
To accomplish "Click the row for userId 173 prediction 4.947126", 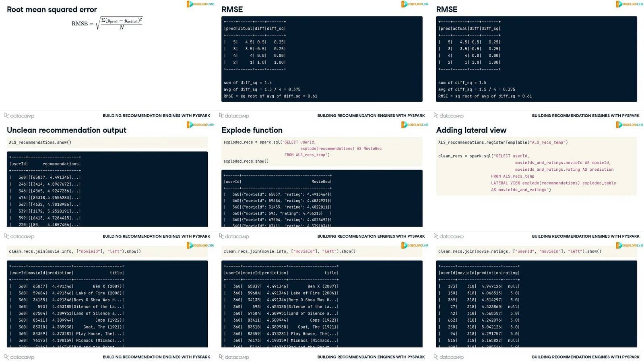I will (479, 287).
